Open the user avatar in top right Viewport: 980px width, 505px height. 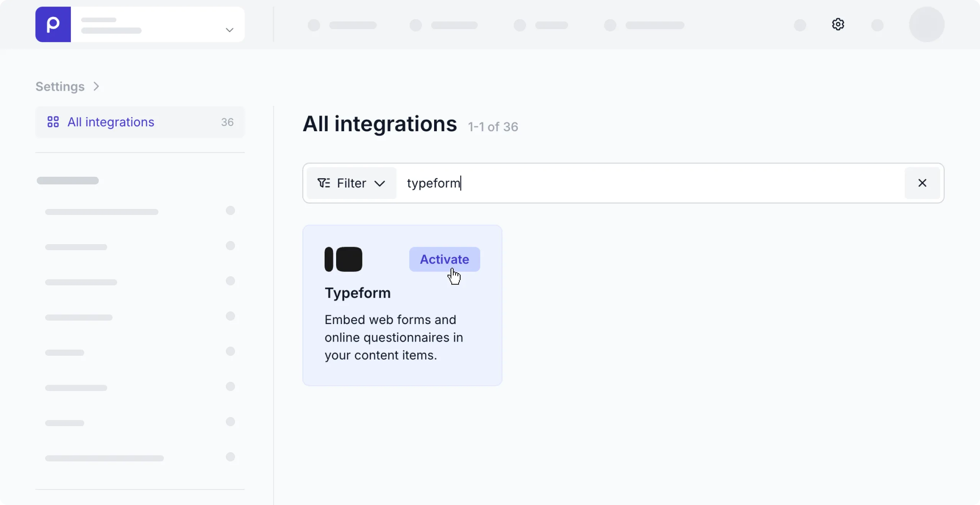pyautogui.click(x=927, y=24)
